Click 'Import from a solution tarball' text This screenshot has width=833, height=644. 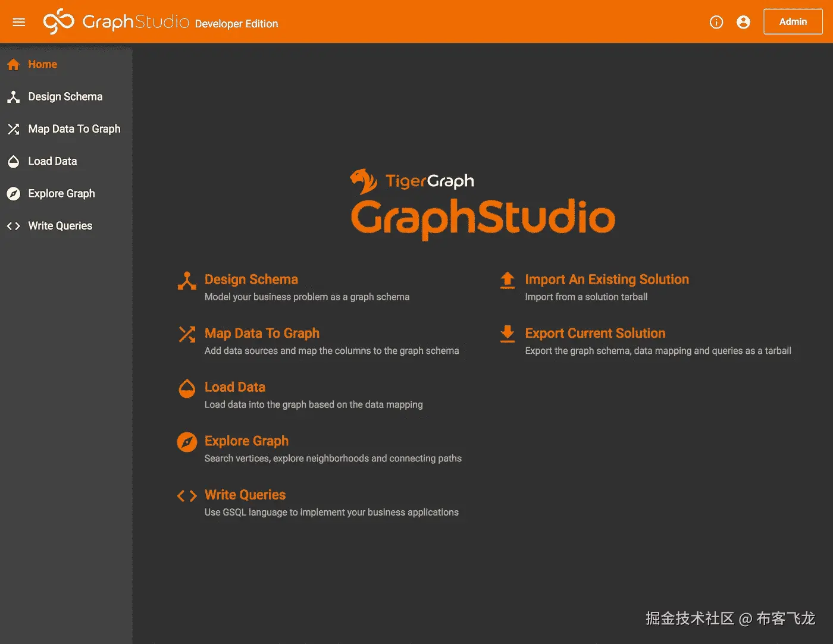point(586,297)
